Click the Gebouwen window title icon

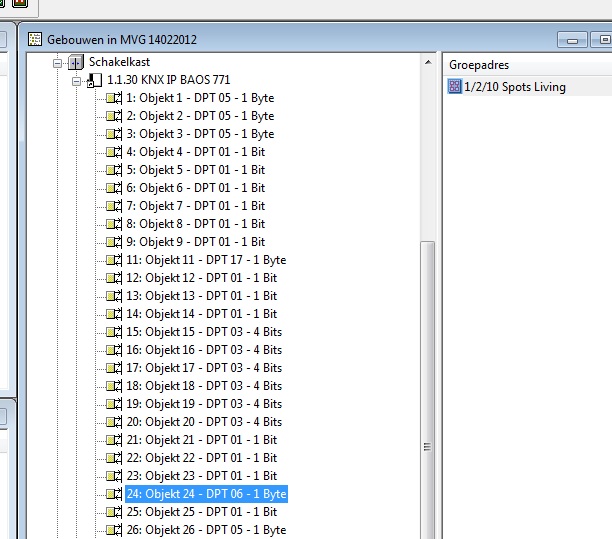(x=35, y=39)
